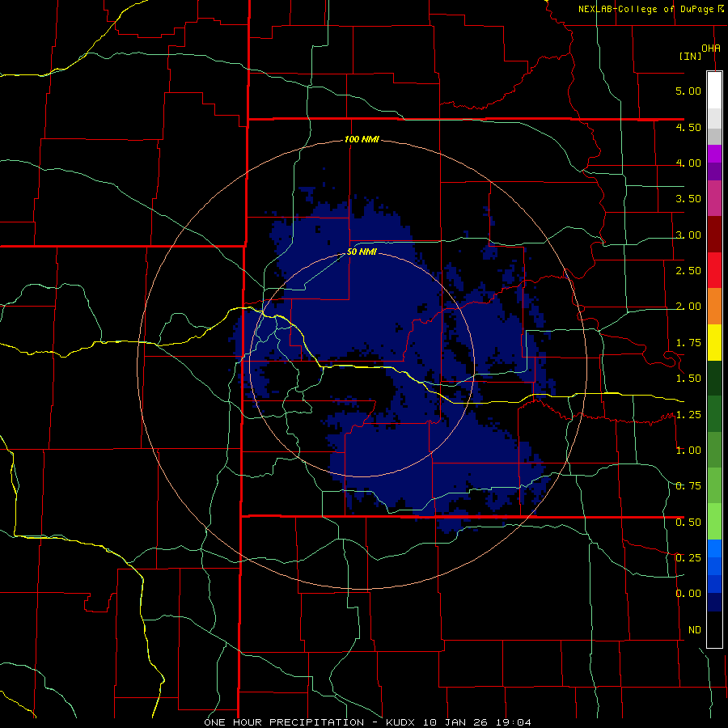Select the 1.25 legend value
This screenshot has height=728, width=728.
pos(688,415)
